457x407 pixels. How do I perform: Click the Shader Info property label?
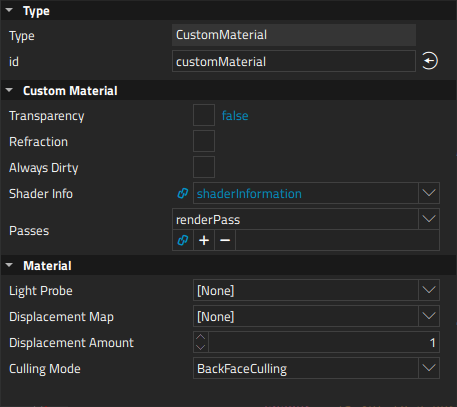tap(41, 194)
